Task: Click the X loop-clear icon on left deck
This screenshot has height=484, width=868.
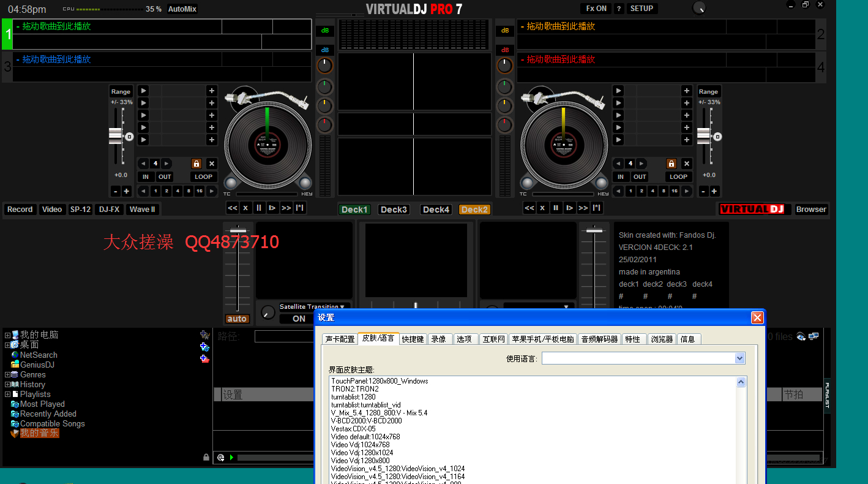Action: click(x=211, y=164)
